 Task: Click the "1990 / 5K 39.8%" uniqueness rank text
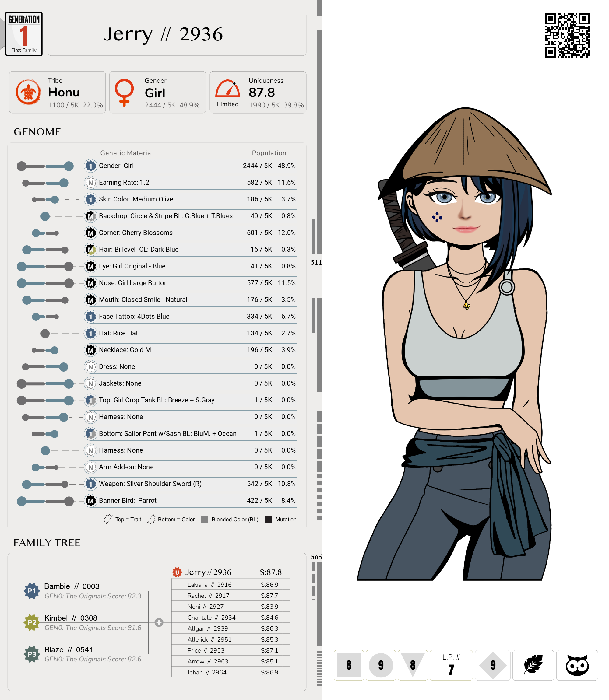pos(276,105)
